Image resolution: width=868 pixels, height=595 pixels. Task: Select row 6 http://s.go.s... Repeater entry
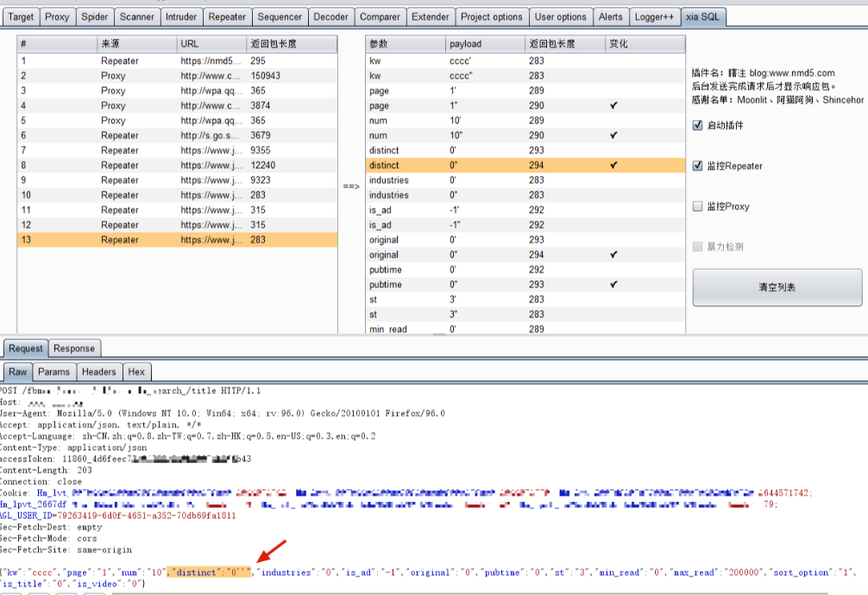point(177,135)
